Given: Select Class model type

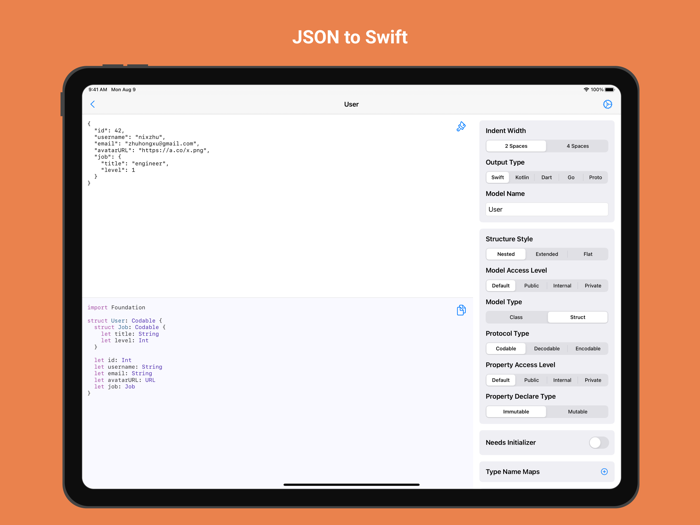Looking at the screenshot, I should [x=516, y=317].
